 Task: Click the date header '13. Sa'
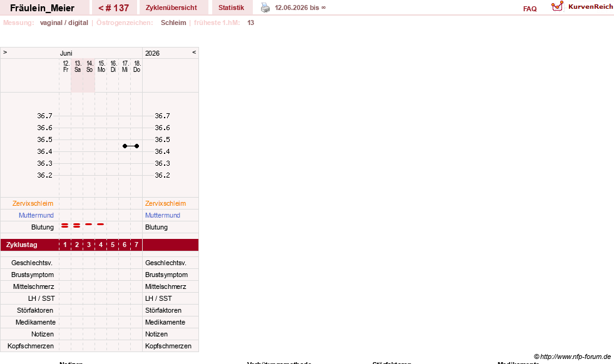78,66
